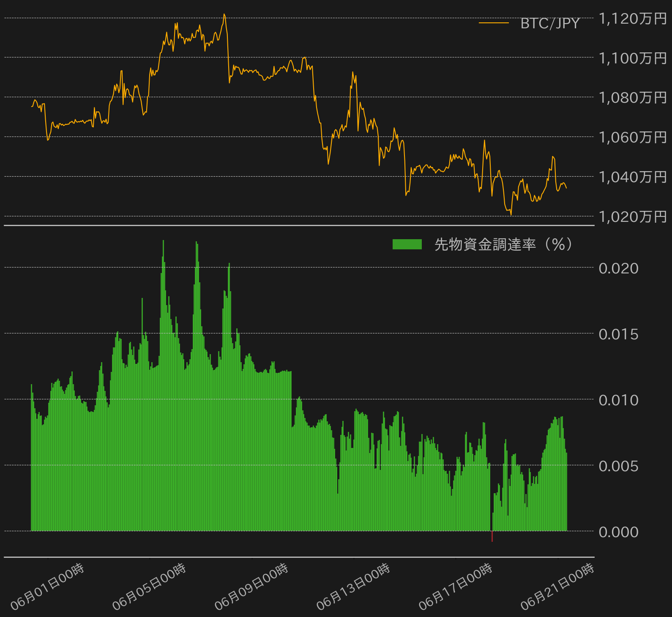Image resolution: width=672 pixels, height=617 pixels.
Task: Click the 06月13日00時 date label
Action: (x=353, y=587)
